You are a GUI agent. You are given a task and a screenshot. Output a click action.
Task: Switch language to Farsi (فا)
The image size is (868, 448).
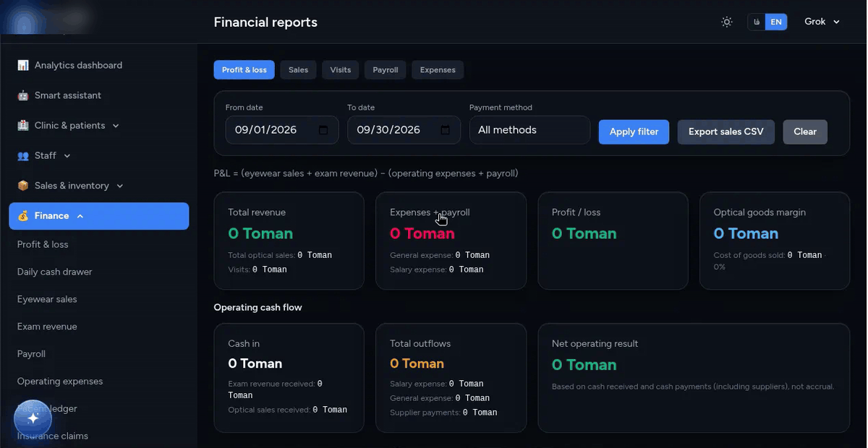757,22
